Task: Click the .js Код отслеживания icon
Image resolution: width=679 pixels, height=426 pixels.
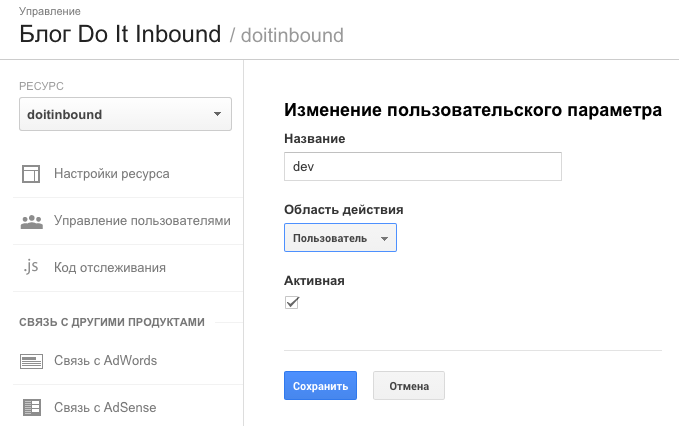Action: click(31, 267)
